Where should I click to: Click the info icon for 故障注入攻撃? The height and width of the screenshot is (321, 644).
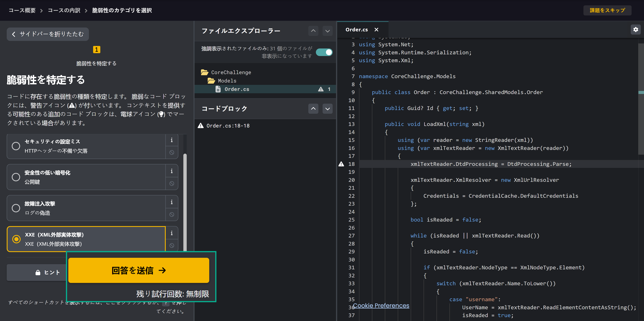(171, 202)
